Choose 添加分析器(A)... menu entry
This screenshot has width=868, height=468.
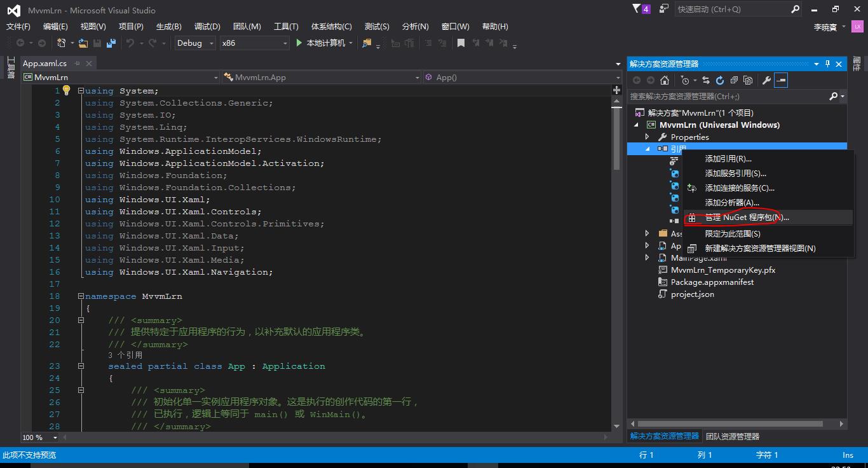(x=768, y=202)
